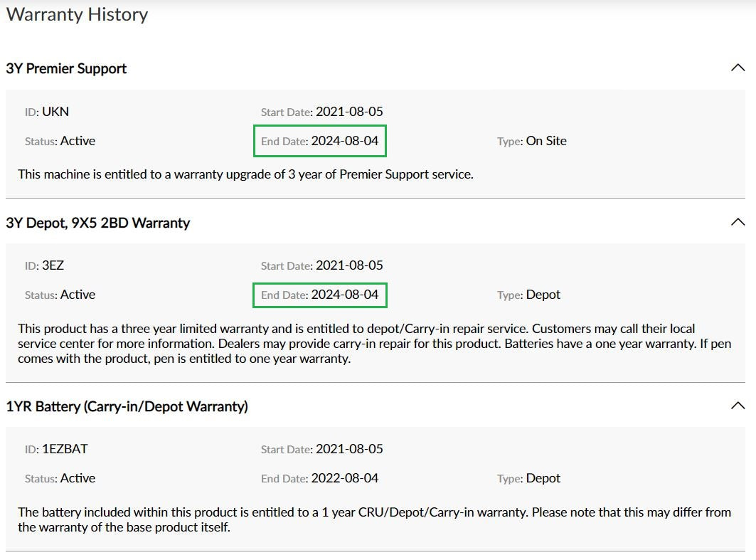Select the 3Y Depot warranty end date

(x=344, y=295)
